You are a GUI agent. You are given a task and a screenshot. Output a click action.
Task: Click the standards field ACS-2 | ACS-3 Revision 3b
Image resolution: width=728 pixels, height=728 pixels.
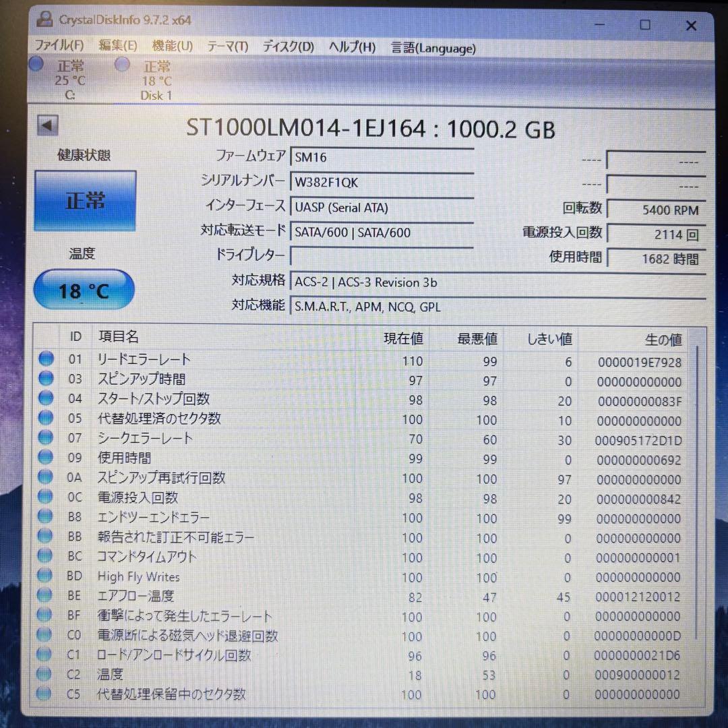point(497,282)
